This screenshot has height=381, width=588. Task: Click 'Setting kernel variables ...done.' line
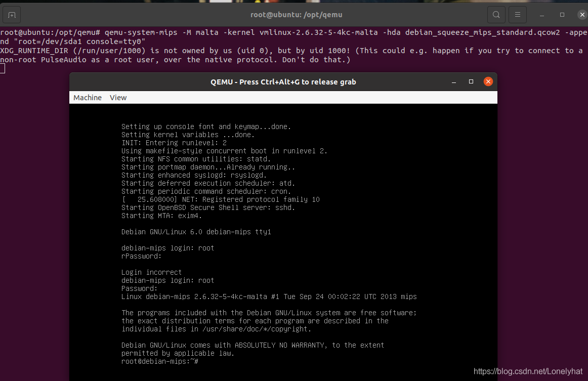pos(188,135)
